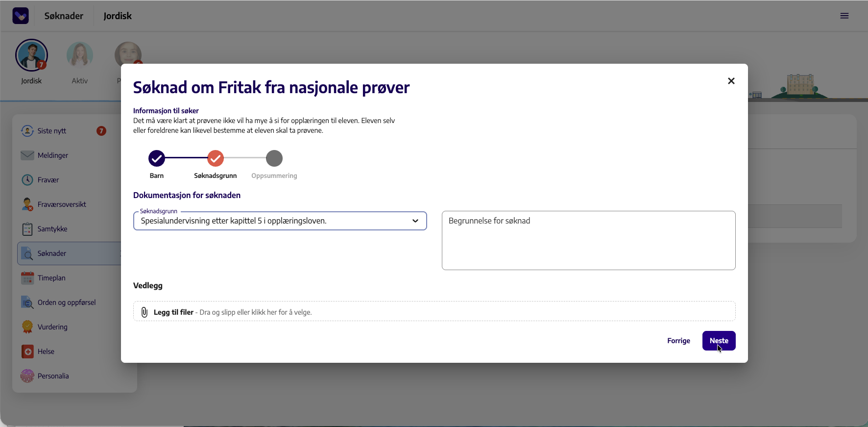Select Aktiv student avatar
Viewport: 868px width, 427px height.
click(80, 55)
